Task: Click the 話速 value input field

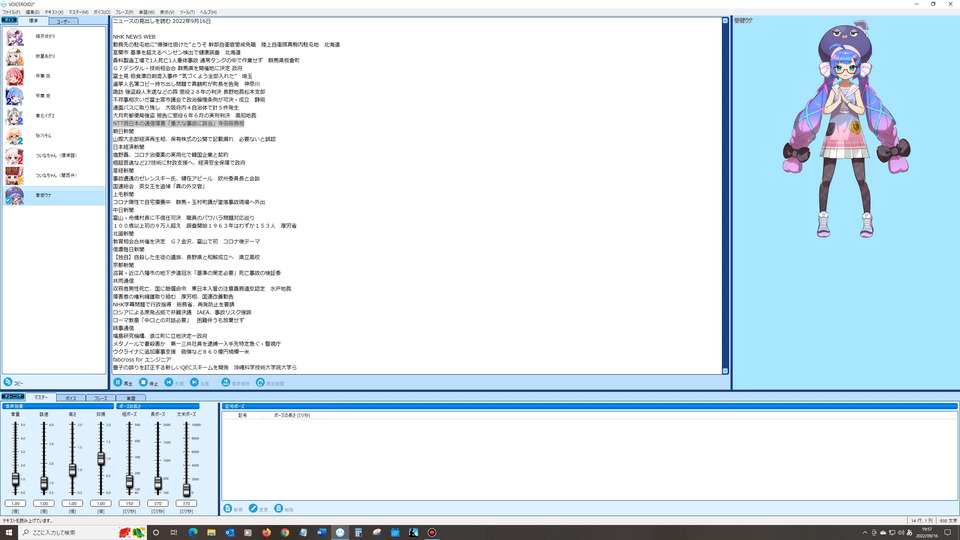Action: [x=44, y=503]
